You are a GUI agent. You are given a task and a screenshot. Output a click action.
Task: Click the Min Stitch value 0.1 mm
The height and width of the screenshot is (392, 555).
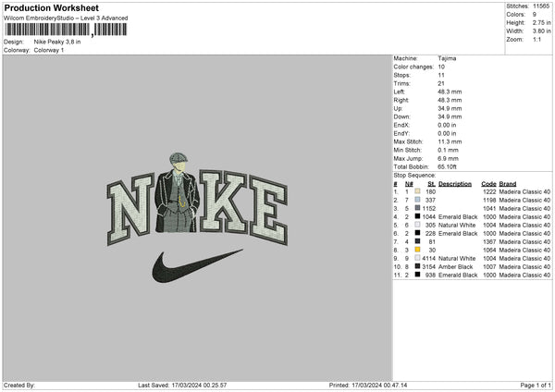448,150
